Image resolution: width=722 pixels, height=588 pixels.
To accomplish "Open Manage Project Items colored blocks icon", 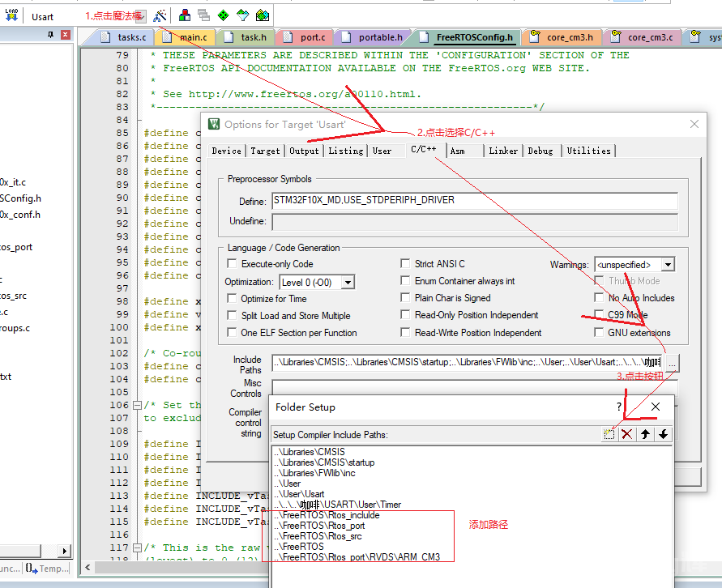I will (x=185, y=15).
